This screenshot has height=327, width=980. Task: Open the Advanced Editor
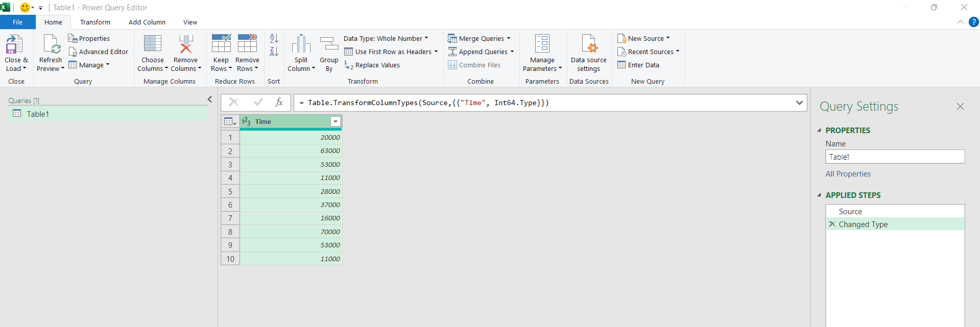pos(98,52)
